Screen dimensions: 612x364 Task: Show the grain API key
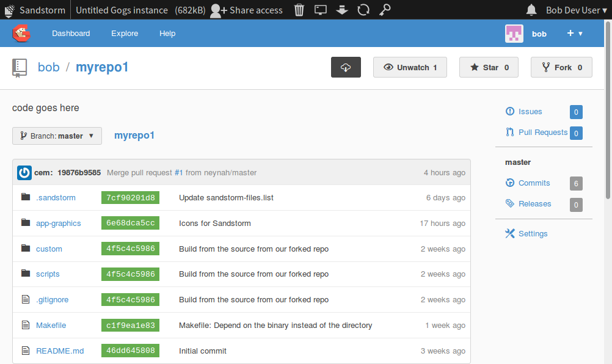point(384,10)
